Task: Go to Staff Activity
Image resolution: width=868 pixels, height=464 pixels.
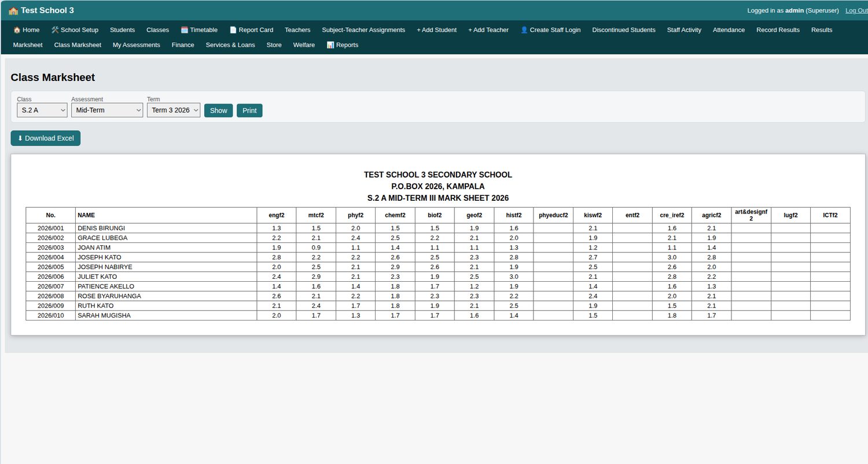Action: [684, 30]
